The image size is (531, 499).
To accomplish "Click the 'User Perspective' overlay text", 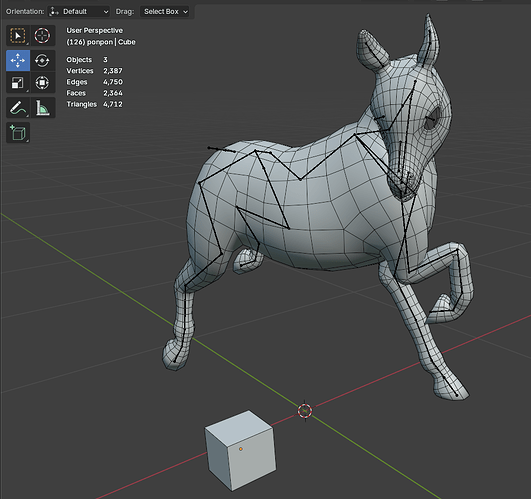I will pyautogui.click(x=94, y=30).
